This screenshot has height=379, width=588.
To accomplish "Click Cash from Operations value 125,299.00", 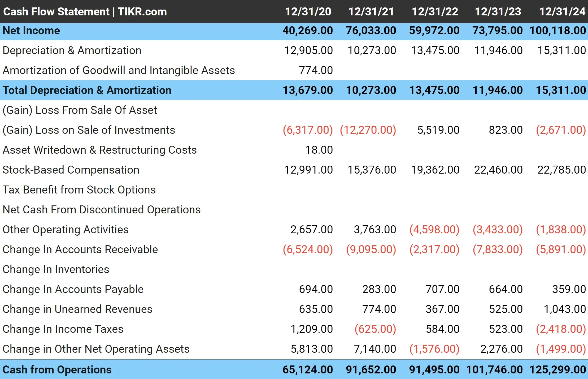I will tap(557, 369).
